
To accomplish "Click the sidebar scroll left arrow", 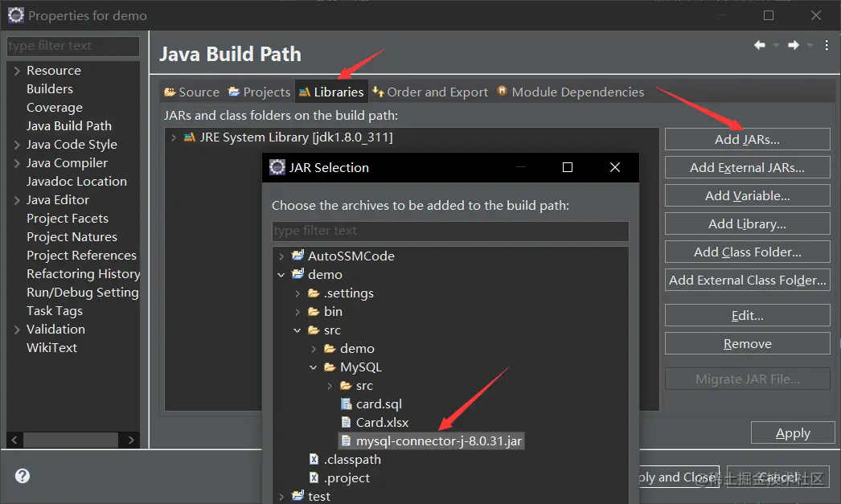I will 14,440.
